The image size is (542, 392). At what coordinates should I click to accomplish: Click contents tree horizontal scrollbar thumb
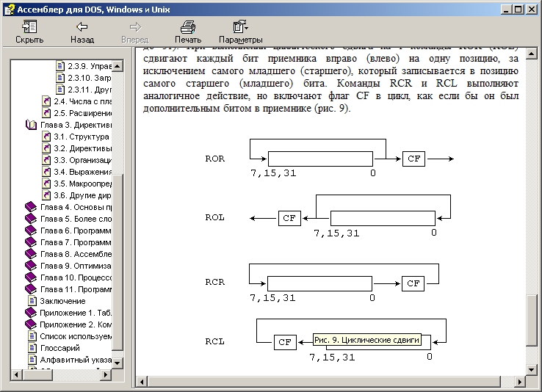[37, 374]
